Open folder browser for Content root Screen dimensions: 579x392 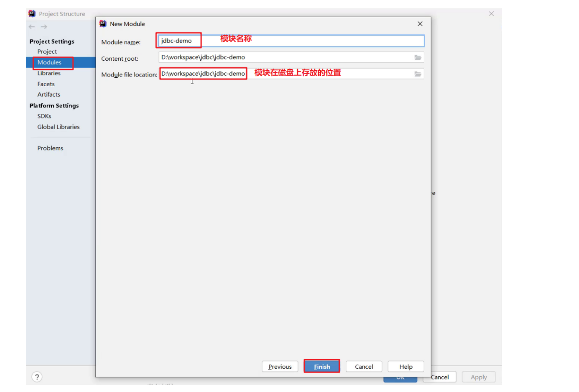418,57
